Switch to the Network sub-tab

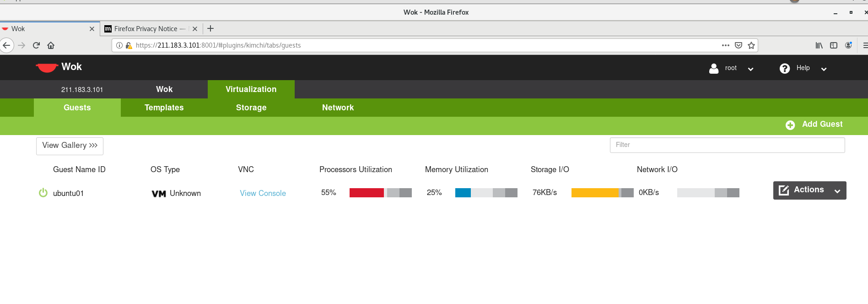(x=338, y=108)
